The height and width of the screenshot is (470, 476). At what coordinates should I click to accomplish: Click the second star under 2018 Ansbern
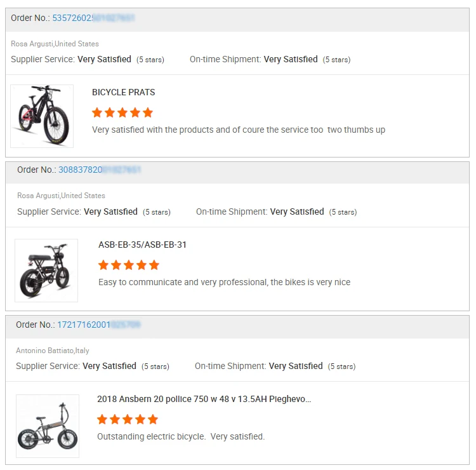tap(115, 419)
